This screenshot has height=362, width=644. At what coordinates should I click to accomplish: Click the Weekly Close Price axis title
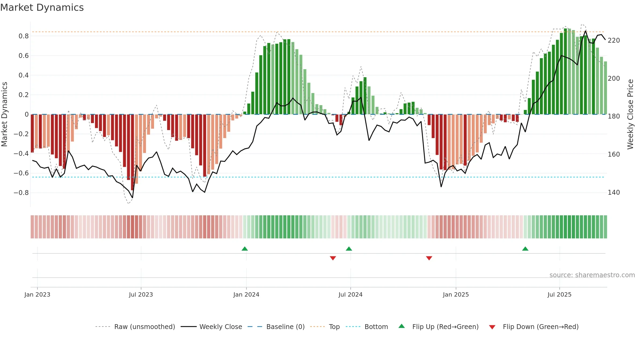630,114
